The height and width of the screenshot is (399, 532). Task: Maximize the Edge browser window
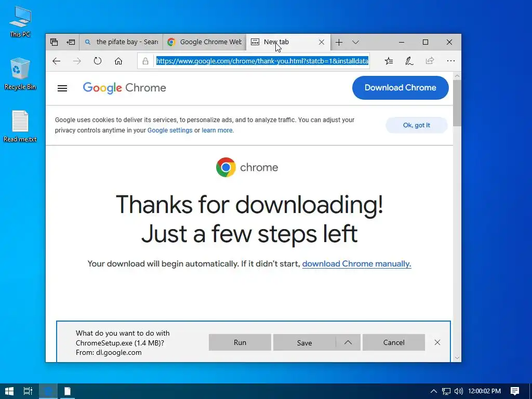tap(425, 42)
